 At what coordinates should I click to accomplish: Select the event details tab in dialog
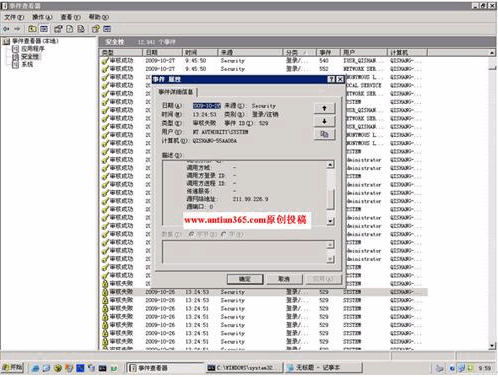tap(176, 92)
